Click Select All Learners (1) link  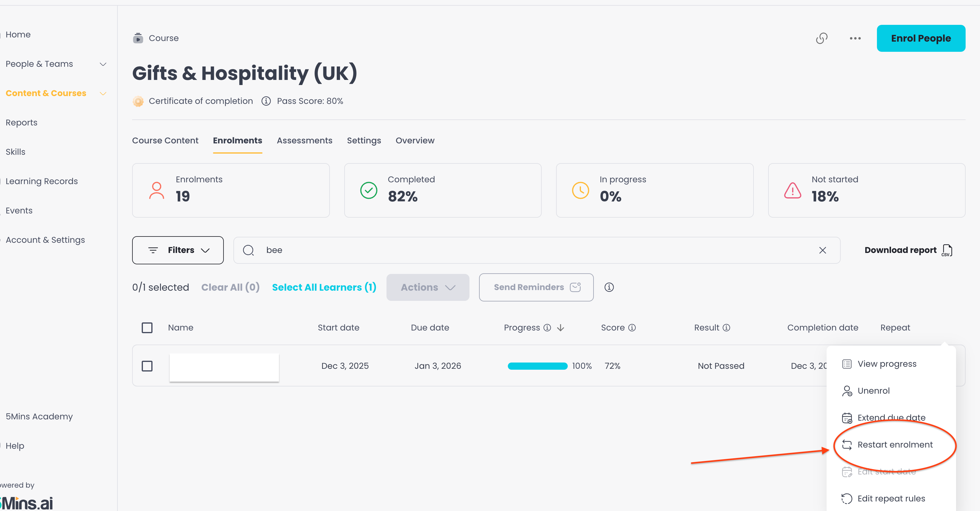(324, 287)
